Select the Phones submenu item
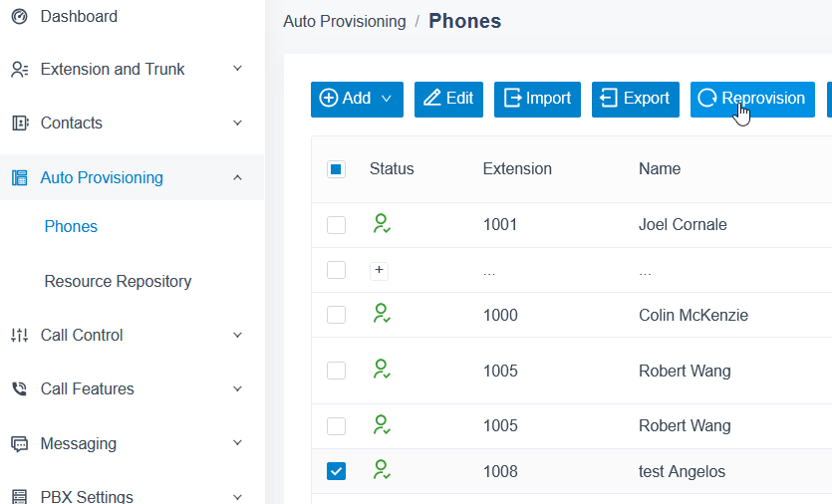Viewport: 832px width, 504px height. pyautogui.click(x=71, y=226)
